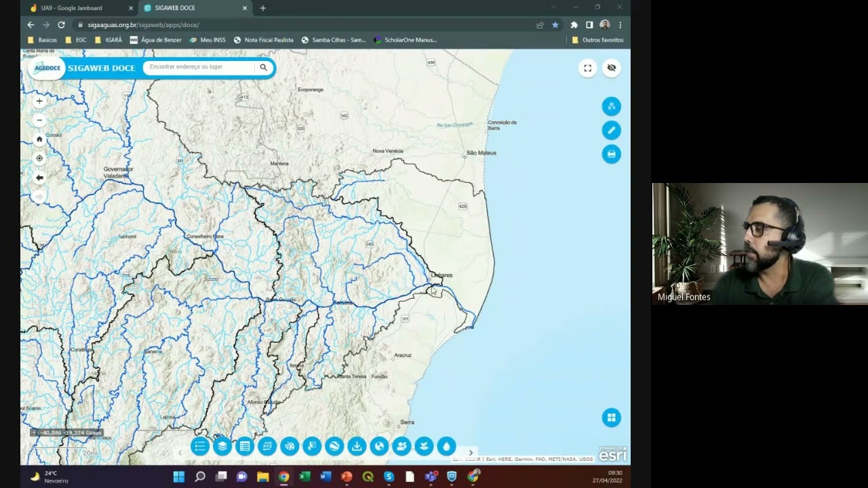The width and height of the screenshot is (868, 488).
Task: Open the people with dollar-sign widget
Action: (x=401, y=446)
